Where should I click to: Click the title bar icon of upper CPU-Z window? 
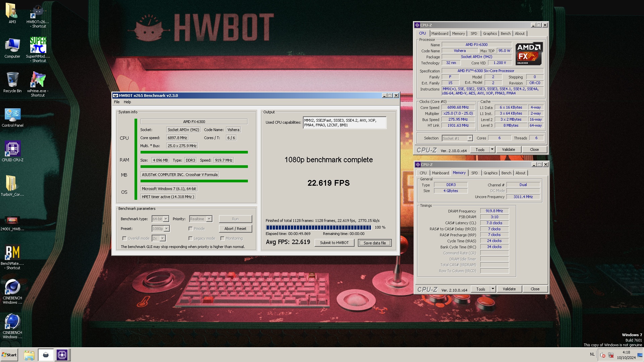417,25
